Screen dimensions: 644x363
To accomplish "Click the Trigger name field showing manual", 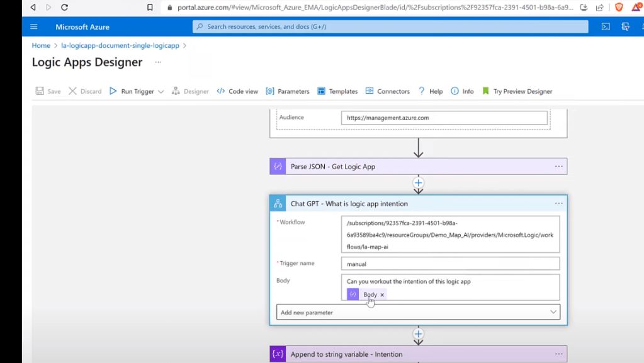I will click(x=450, y=264).
